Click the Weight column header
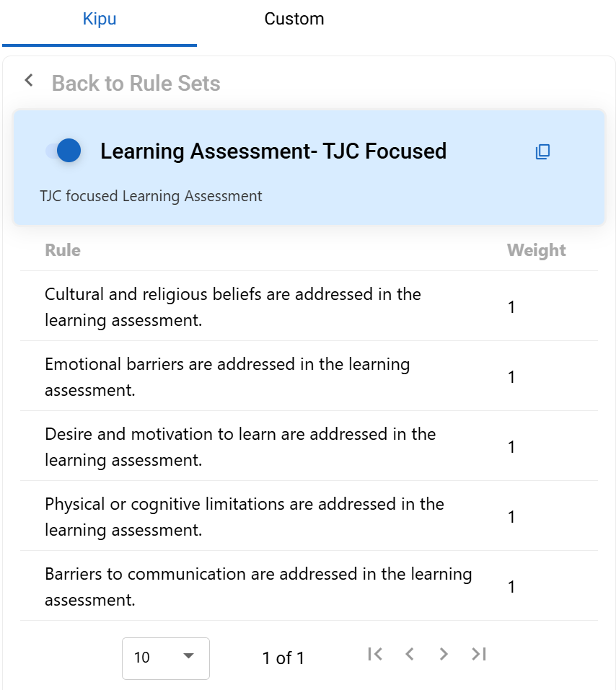The height and width of the screenshot is (690, 616). coord(536,250)
